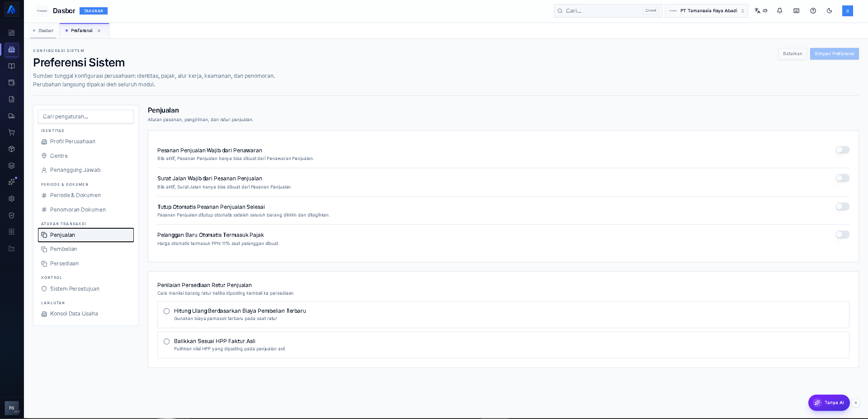
Task: Click the Batalkan button
Action: tap(793, 54)
